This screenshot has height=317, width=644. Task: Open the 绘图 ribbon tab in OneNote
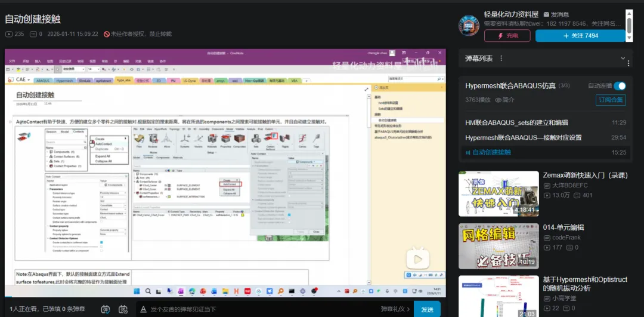(49, 61)
